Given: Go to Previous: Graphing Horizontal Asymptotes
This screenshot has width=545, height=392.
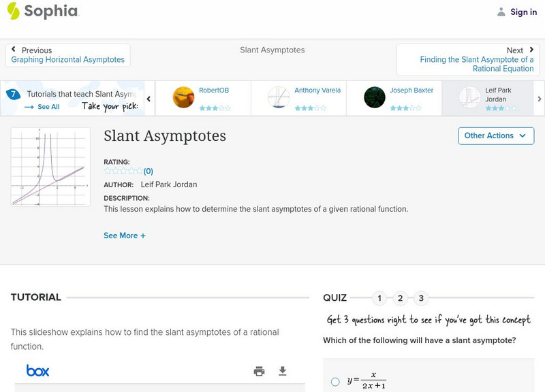Looking at the screenshot, I should [67, 55].
